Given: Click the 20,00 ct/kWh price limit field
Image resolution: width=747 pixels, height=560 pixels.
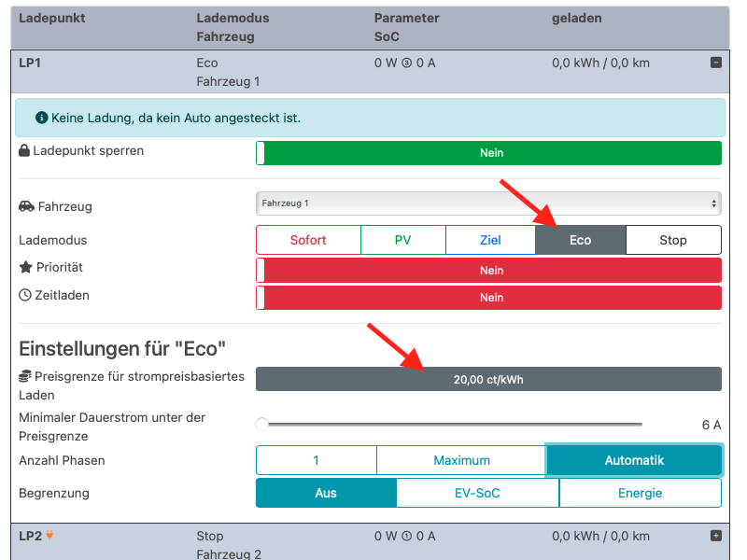Looking at the screenshot, I should 488,379.
